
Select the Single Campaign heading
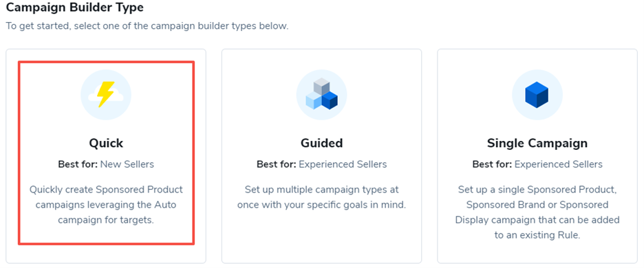click(x=537, y=143)
